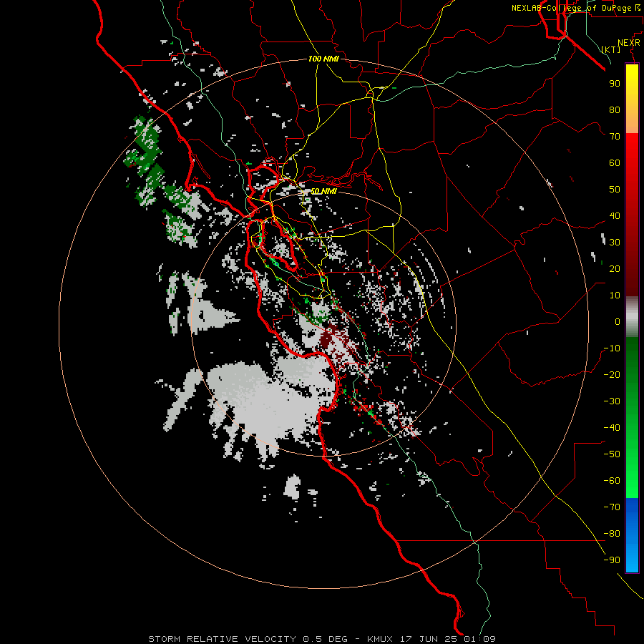Click the -90 value on the velocity scale

[612, 560]
